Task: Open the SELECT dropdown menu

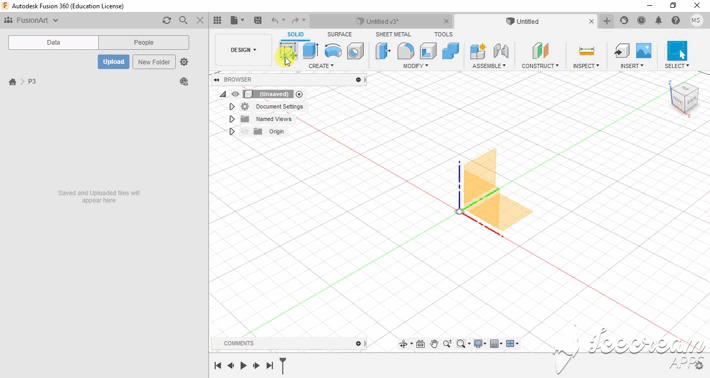Action: [x=677, y=66]
